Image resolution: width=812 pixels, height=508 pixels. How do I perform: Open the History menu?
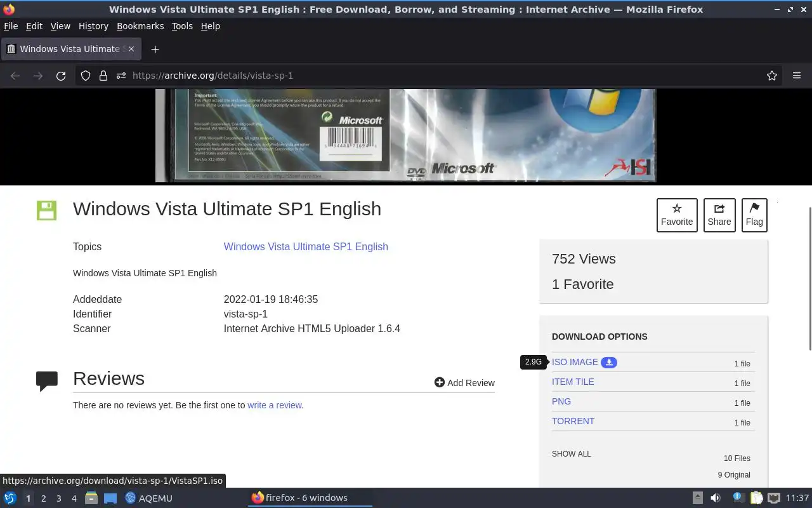93,26
